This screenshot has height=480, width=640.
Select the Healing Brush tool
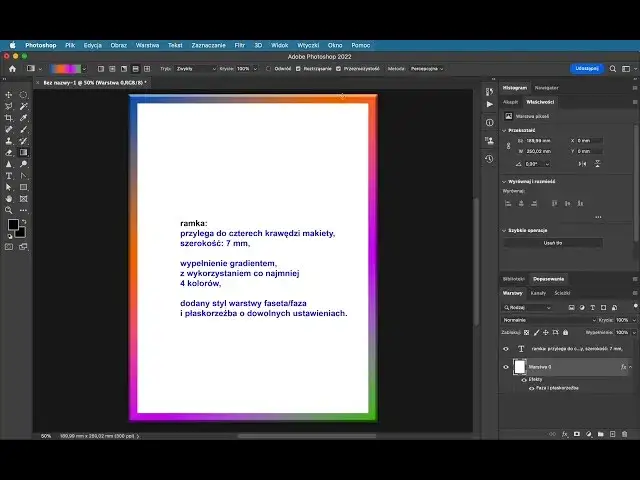pos(9,129)
